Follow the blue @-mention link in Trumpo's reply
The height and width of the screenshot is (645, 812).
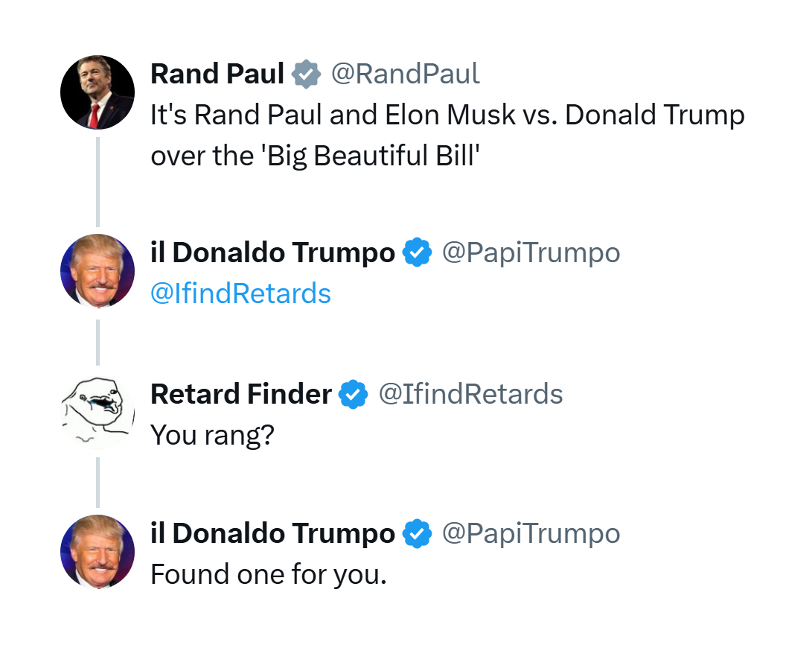241,293
